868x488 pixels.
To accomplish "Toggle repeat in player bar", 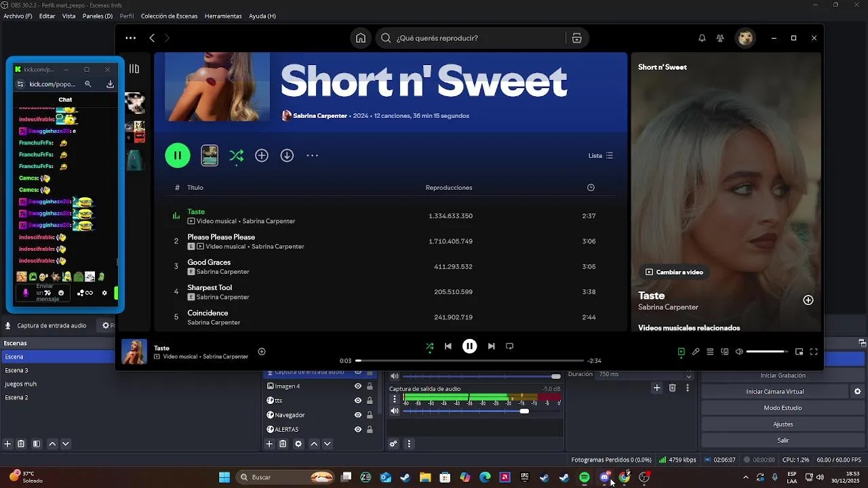I will (x=509, y=346).
